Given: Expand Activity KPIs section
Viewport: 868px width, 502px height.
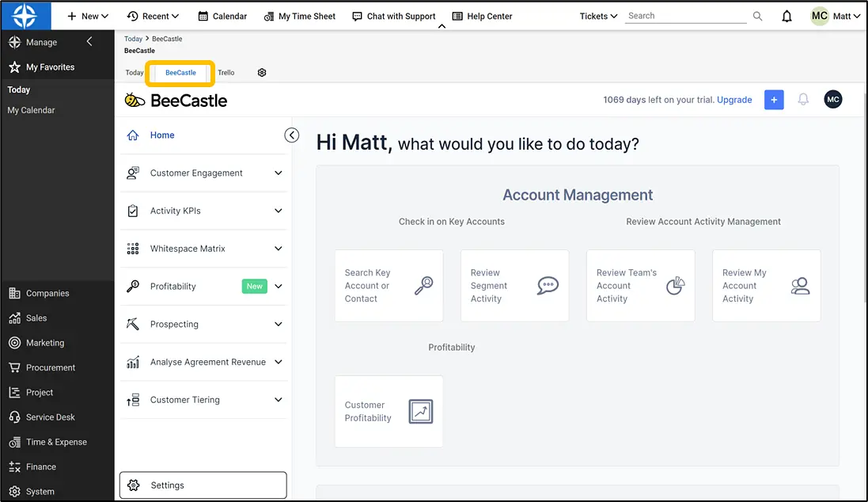Looking at the screenshot, I should [x=203, y=211].
